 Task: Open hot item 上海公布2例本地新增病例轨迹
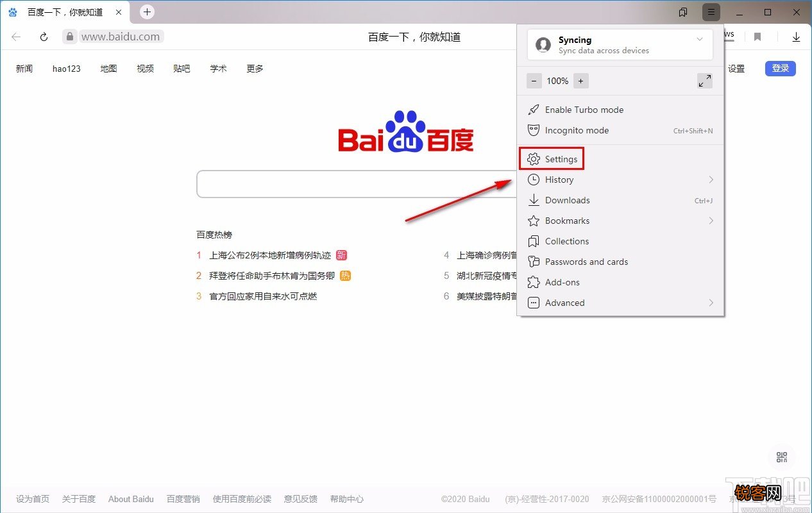coord(270,255)
